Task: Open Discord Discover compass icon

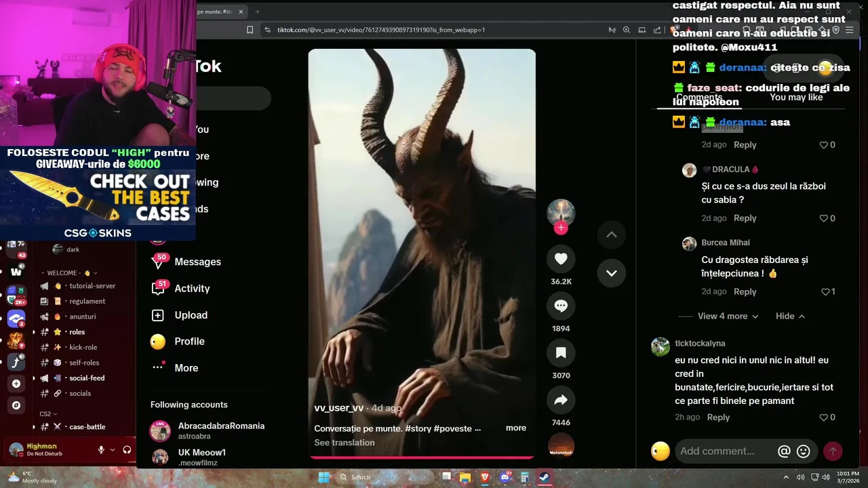Action: point(16,405)
